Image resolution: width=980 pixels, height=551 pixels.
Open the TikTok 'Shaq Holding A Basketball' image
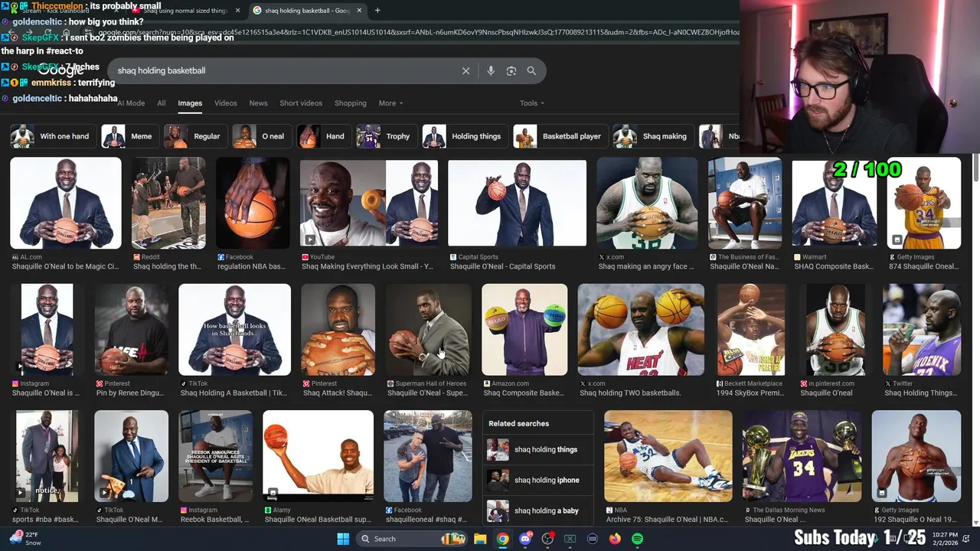[x=235, y=330]
